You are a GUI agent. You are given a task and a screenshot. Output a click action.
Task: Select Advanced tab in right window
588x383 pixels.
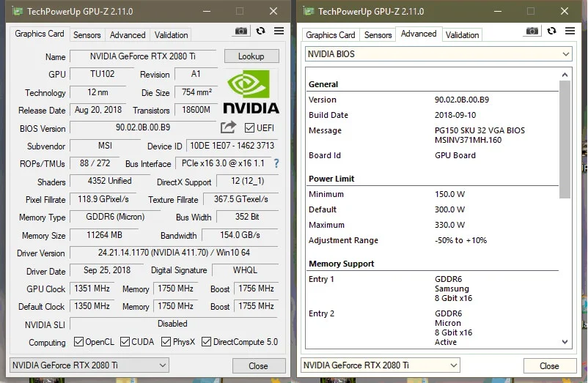[x=419, y=34]
